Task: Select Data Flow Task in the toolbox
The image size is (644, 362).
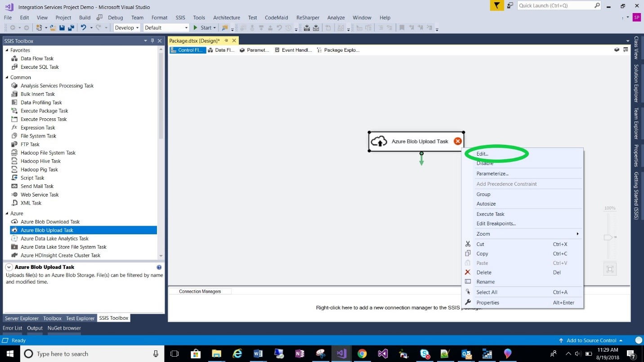Action: (x=37, y=58)
